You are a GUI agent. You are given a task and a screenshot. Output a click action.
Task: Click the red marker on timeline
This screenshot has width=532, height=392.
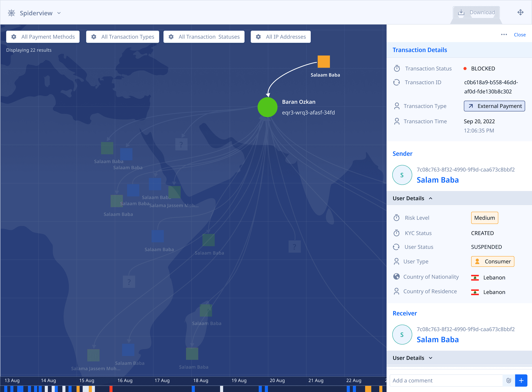111,389
